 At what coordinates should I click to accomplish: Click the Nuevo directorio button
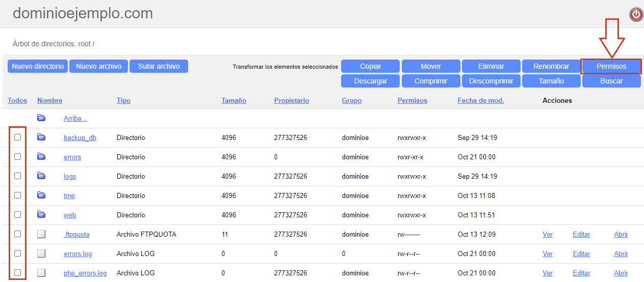[x=38, y=66]
